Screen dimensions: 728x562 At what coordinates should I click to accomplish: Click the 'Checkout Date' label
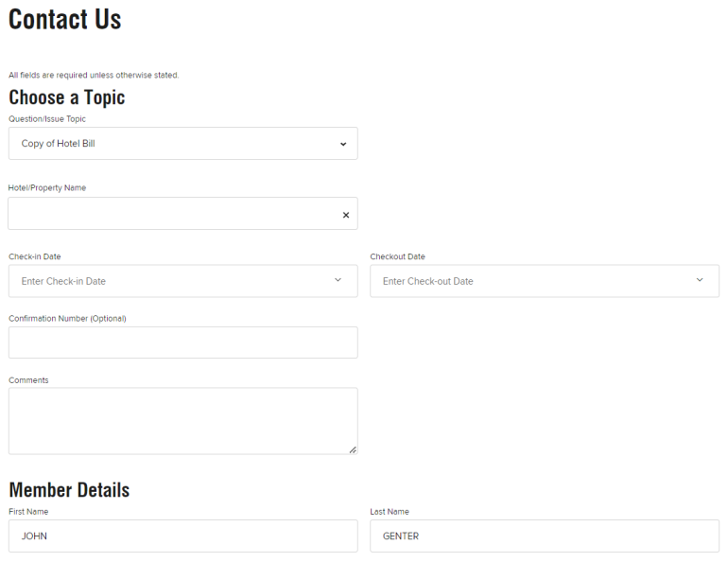tap(397, 256)
